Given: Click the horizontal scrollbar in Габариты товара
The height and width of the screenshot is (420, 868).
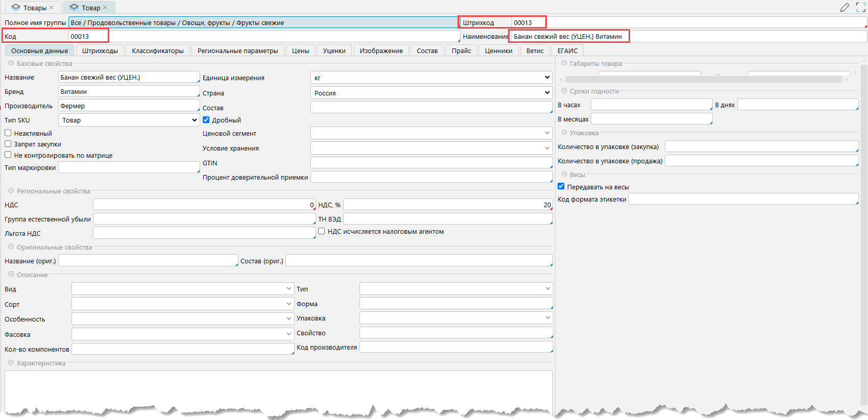Looking at the screenshot, I should (x=703, y=79).
